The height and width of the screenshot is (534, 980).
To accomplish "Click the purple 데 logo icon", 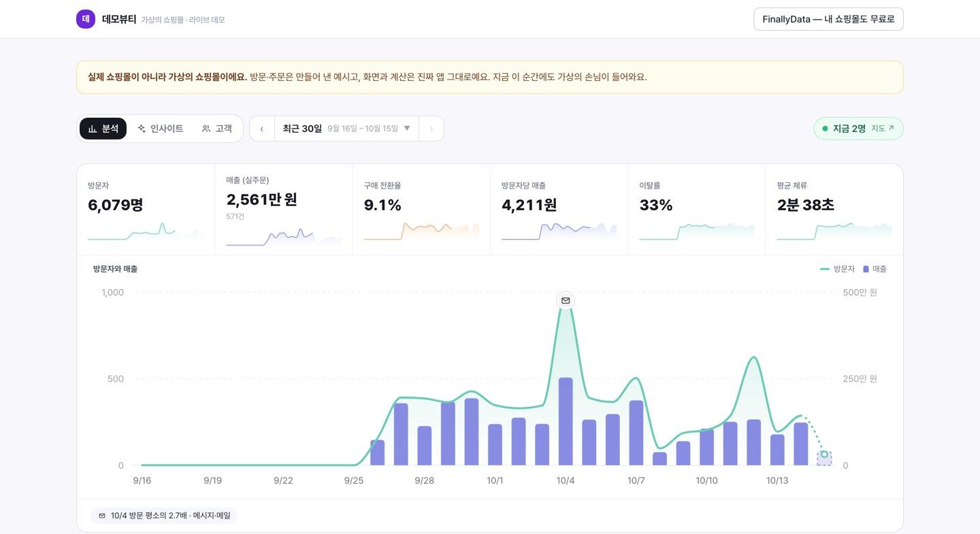I will click(x=86, y=19).
